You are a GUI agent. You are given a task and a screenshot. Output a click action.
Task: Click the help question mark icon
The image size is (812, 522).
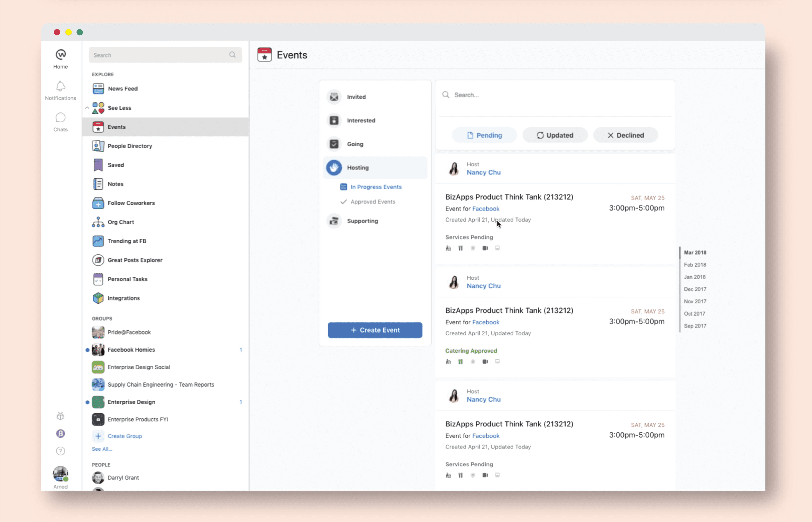pyautogui.click(x=60, y=451)
